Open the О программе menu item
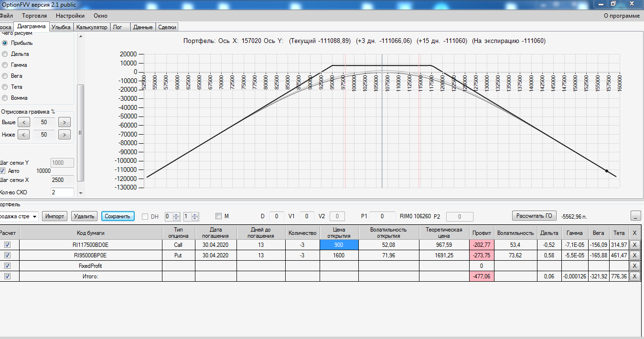The height and width of the screenshot is (339, 644). [x=622, y=16]
